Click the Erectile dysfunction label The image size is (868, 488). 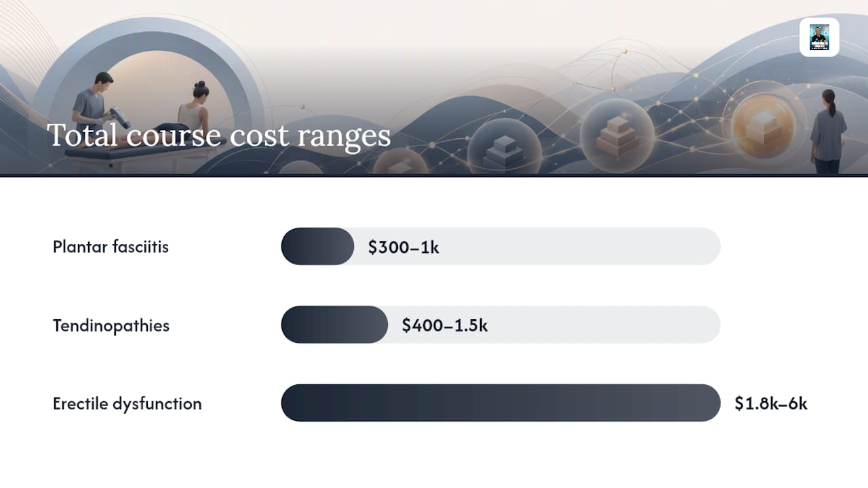click(127, 404)
